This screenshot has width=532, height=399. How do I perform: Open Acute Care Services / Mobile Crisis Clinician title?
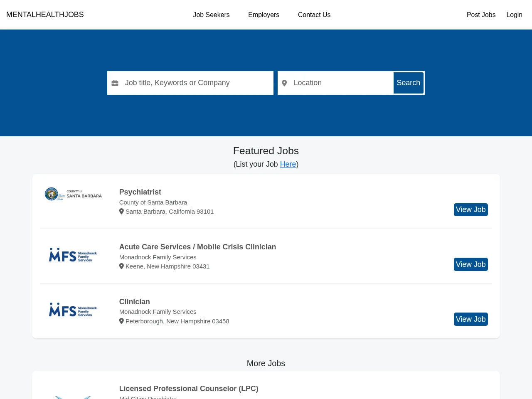click(197, 247)
